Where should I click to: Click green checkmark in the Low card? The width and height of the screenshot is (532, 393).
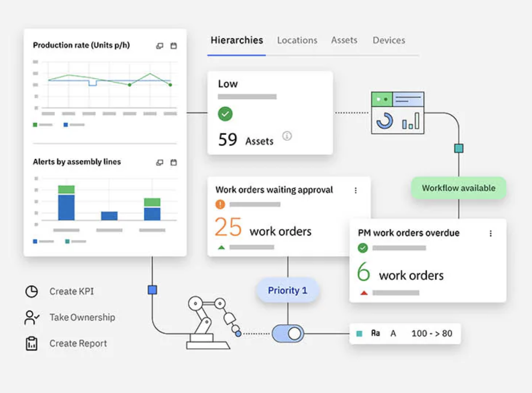(x=225, y=114)
